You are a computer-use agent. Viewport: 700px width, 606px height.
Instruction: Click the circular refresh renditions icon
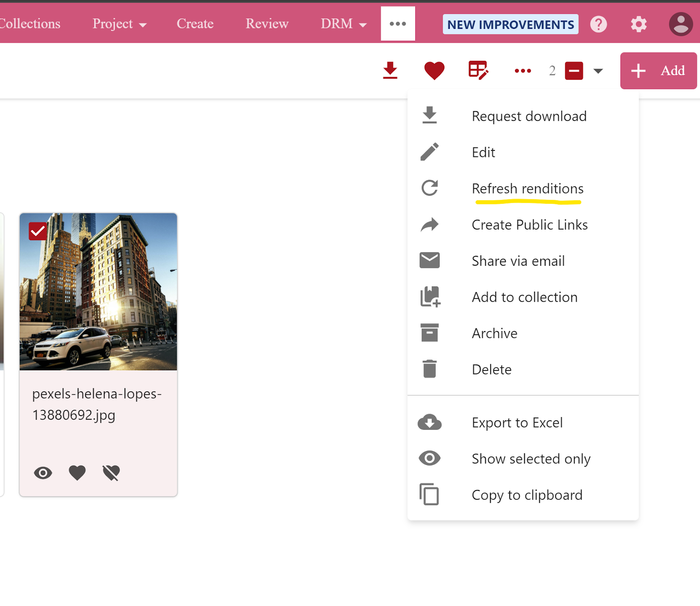[430, 188]
